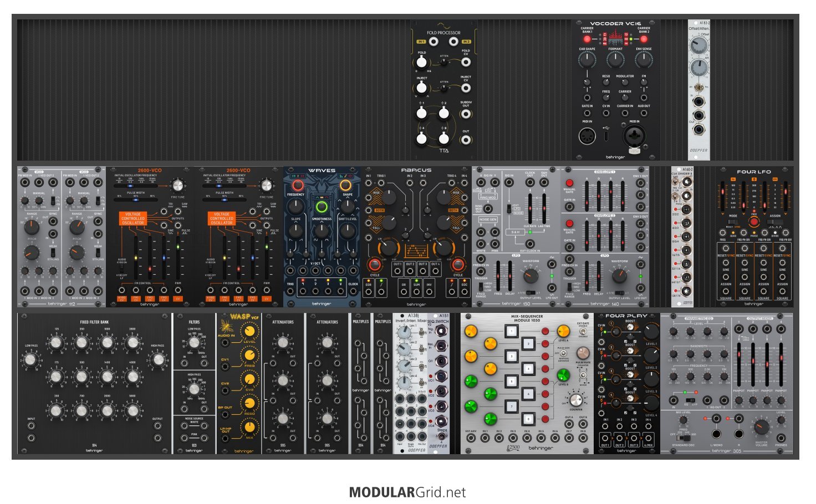Click the yellow-ringed button on Waves
Image resolution: width=816 pixels, height=504 pixels.
pyautogui.click(x=345, y=185)
